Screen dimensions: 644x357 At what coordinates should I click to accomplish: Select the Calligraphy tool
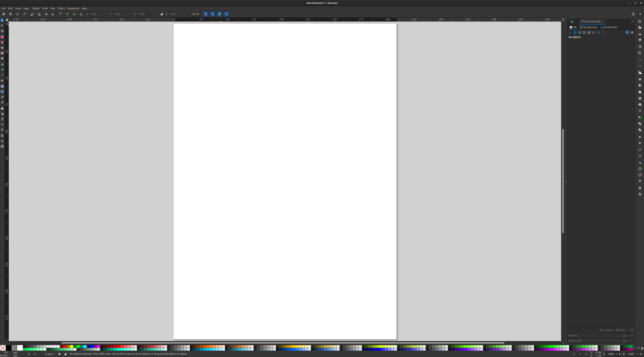point(2,74)
